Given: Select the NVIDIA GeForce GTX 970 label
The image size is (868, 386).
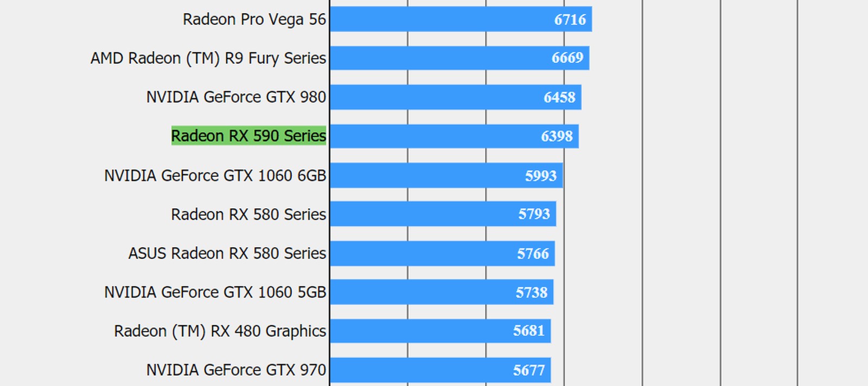Looking at the screenshot, I should tap(236, 370).
